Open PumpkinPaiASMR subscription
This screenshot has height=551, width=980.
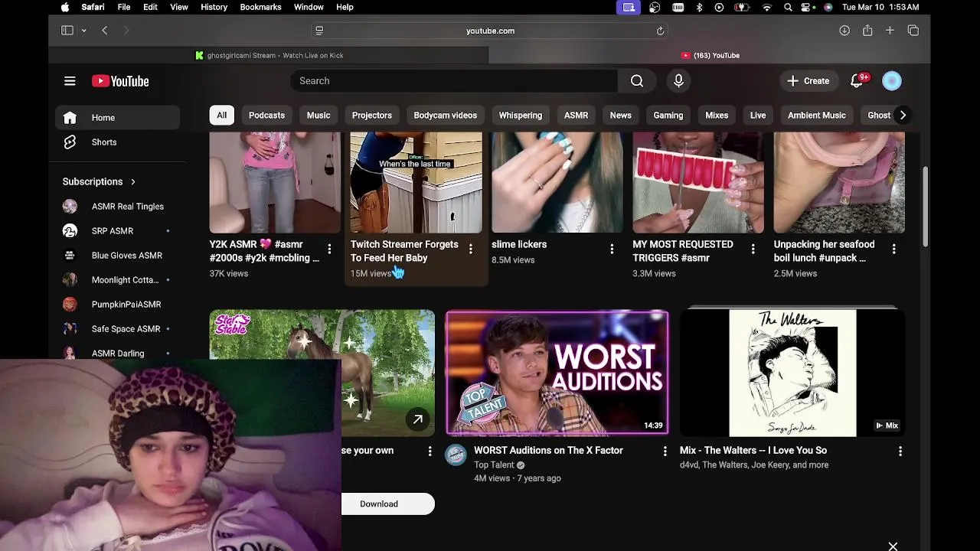point(117,305)
